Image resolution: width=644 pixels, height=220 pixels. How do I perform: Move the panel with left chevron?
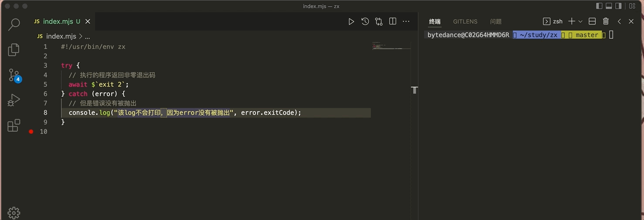click(619, 21)
